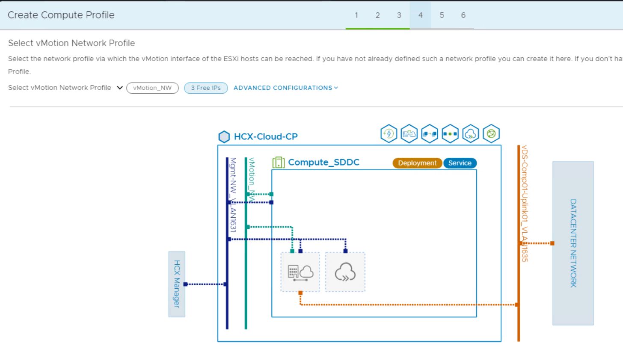This screenshot has height=364, width=623.
Task: Jump to wizard step 1
Action: click(x=356, y=15)
